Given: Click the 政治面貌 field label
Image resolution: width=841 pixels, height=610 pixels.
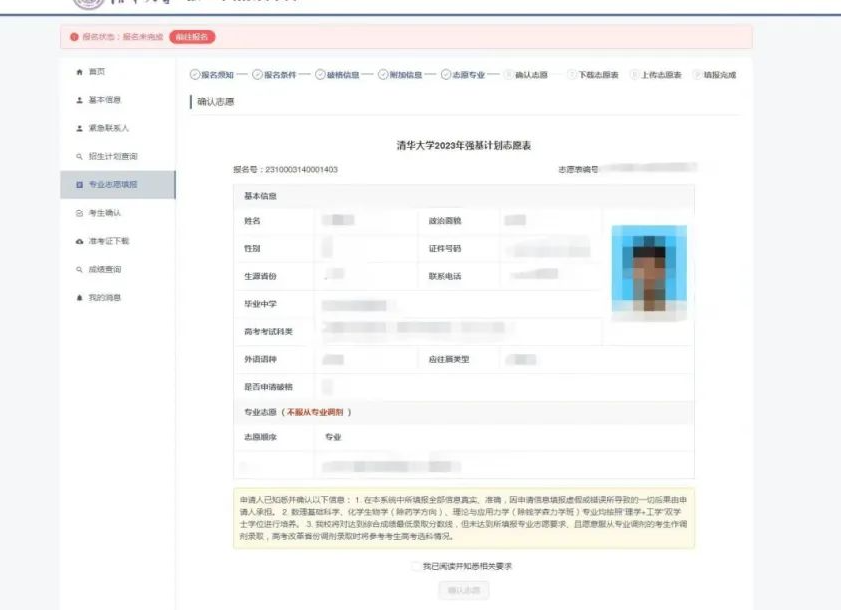Looking at the screenshot, I should tap(445, 221).
